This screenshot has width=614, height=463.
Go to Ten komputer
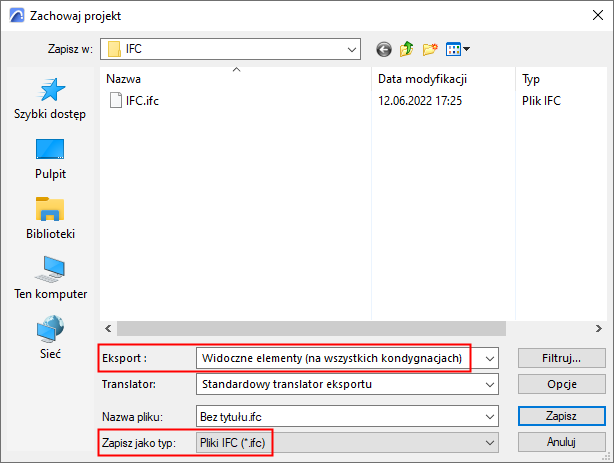click(x=50, y=278)
